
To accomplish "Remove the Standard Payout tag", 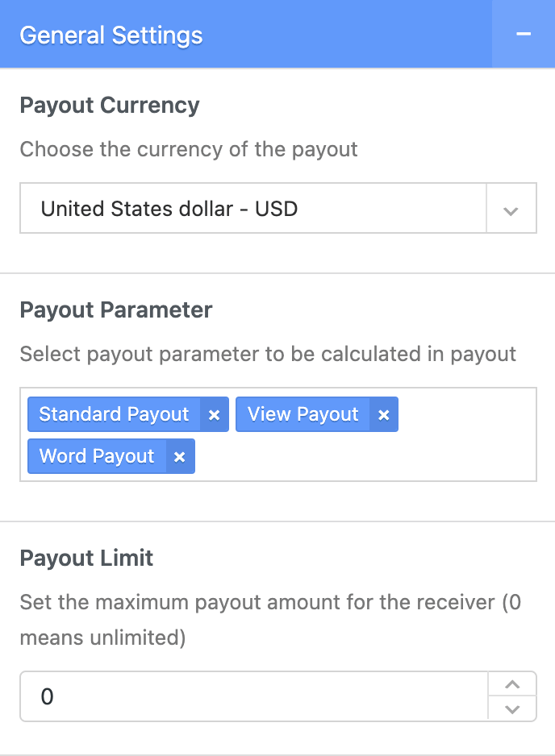I will pyautogui.click(x=214, y=415).
